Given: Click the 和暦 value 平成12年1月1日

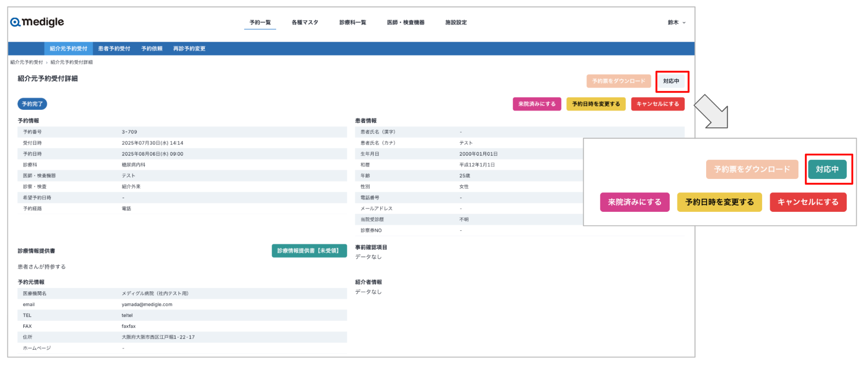Looking at the screenshot, I should pyautogui.click(x=477, y=165).
